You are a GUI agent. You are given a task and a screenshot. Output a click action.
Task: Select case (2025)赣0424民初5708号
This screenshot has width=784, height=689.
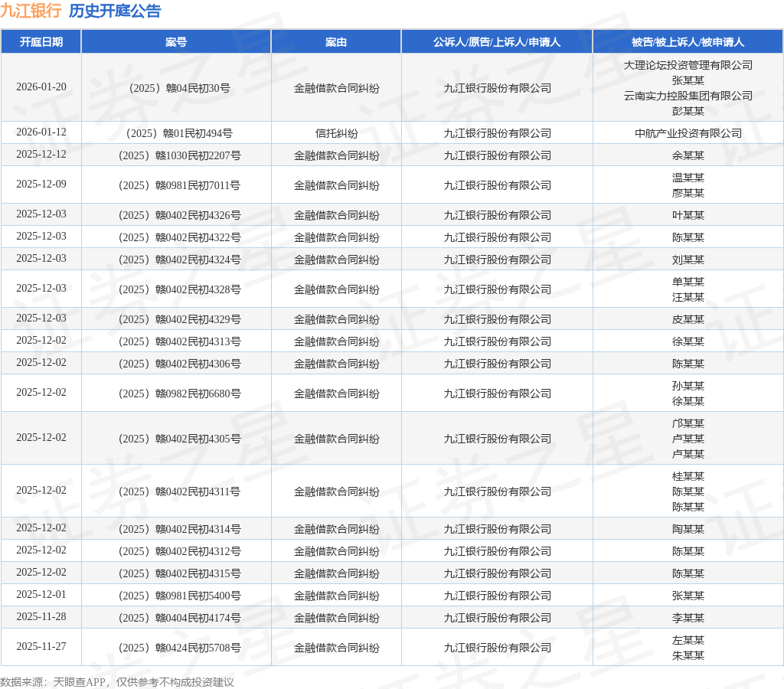point(179,648)
